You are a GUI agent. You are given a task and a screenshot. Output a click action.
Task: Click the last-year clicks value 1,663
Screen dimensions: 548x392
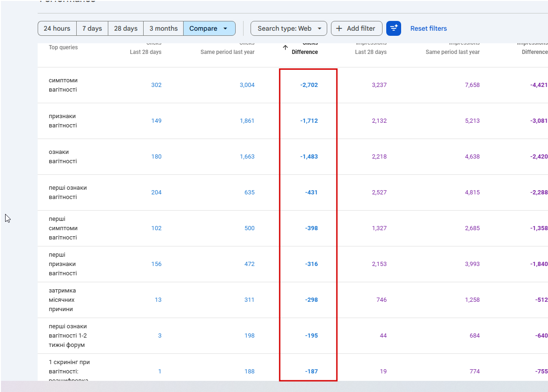coord(247,157)
